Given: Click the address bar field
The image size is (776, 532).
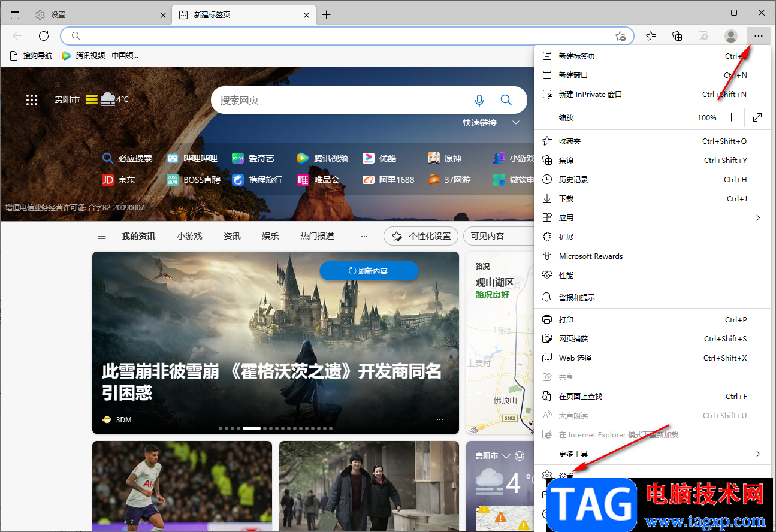Looking at the screenshot, I should 348,36.
